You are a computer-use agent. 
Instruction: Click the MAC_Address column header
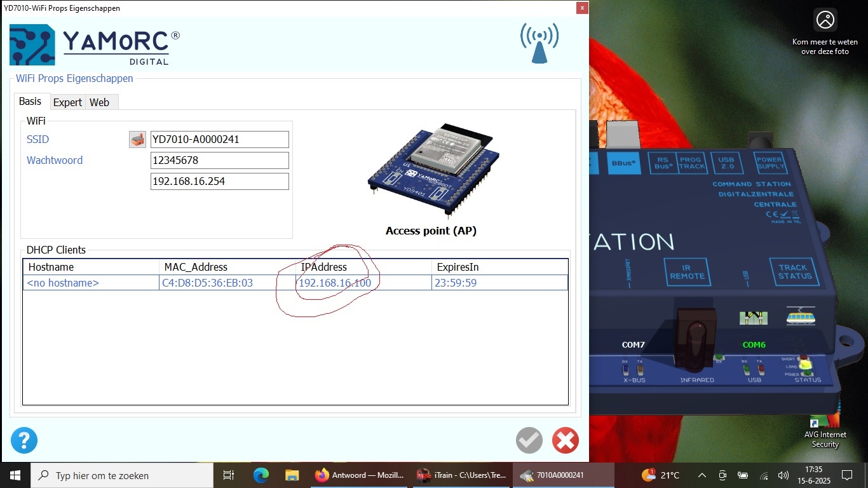coord(227,267)
